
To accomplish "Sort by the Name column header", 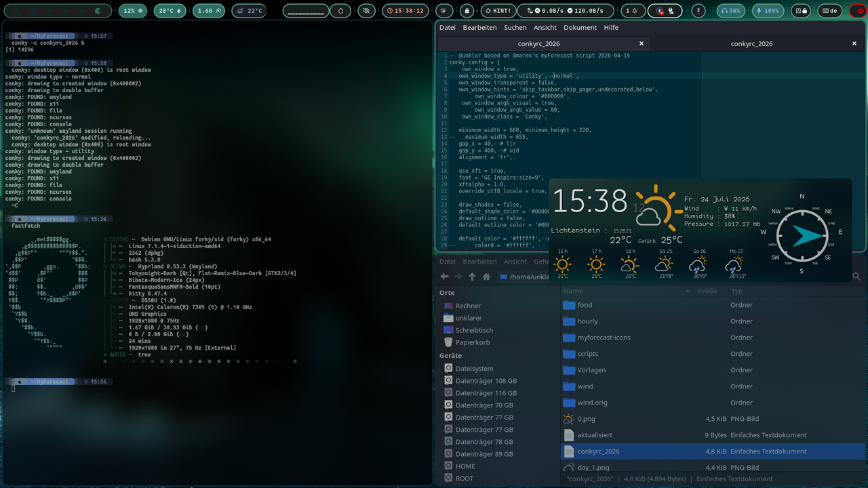I will 627,291.
